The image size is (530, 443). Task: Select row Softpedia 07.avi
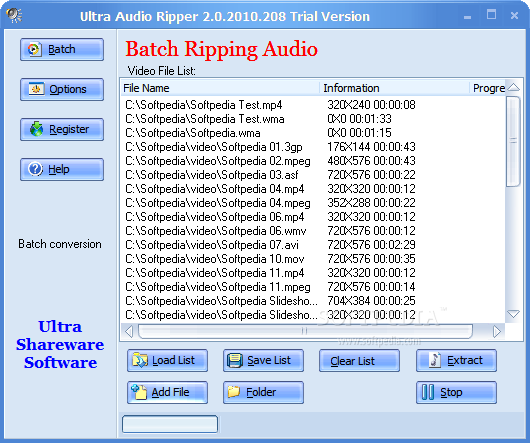click(313, 245)
